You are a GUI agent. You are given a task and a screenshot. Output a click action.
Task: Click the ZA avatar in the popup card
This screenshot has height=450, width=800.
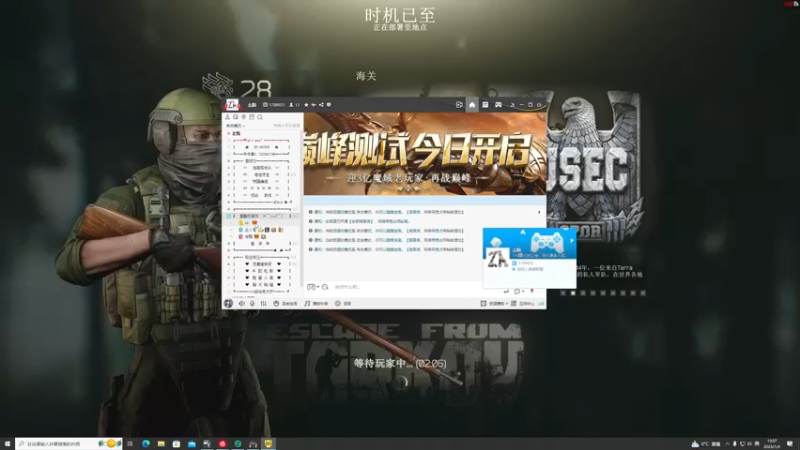[x=497, y=259]
